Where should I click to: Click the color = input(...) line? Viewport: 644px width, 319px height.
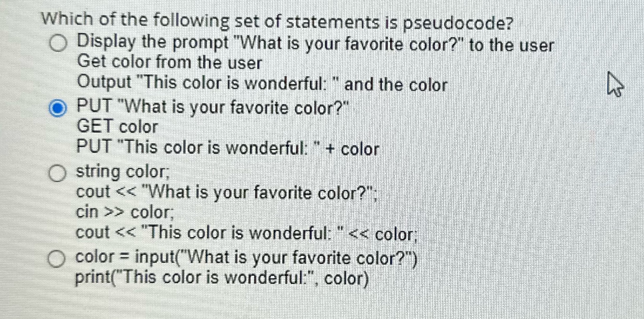[x=246, y=258]
